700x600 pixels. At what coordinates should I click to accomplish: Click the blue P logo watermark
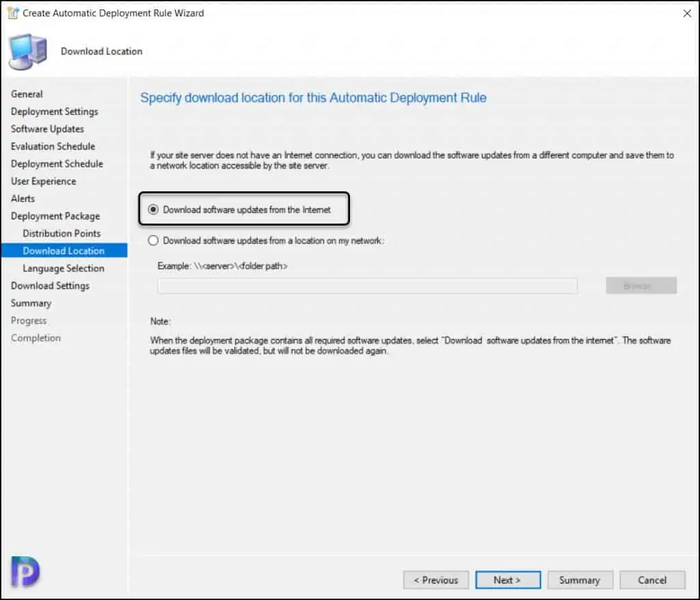pos(25,571)
